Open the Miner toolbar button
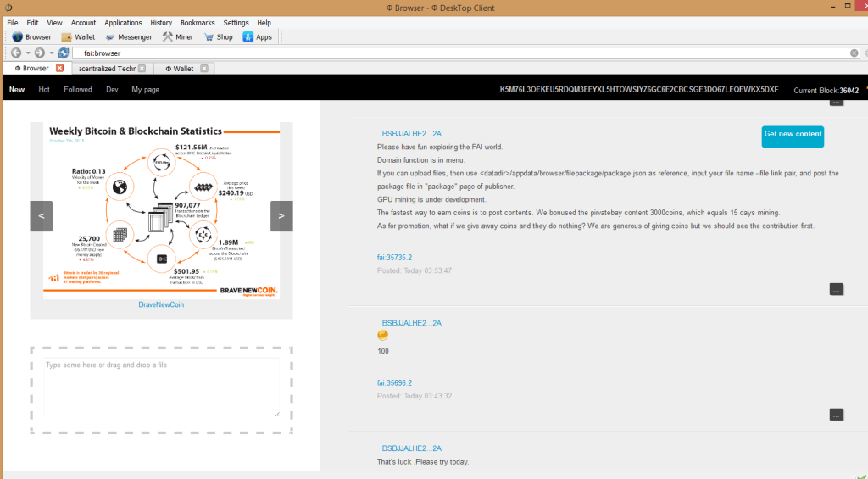Screen dimensions: 868x479 [x=178, y=37]
